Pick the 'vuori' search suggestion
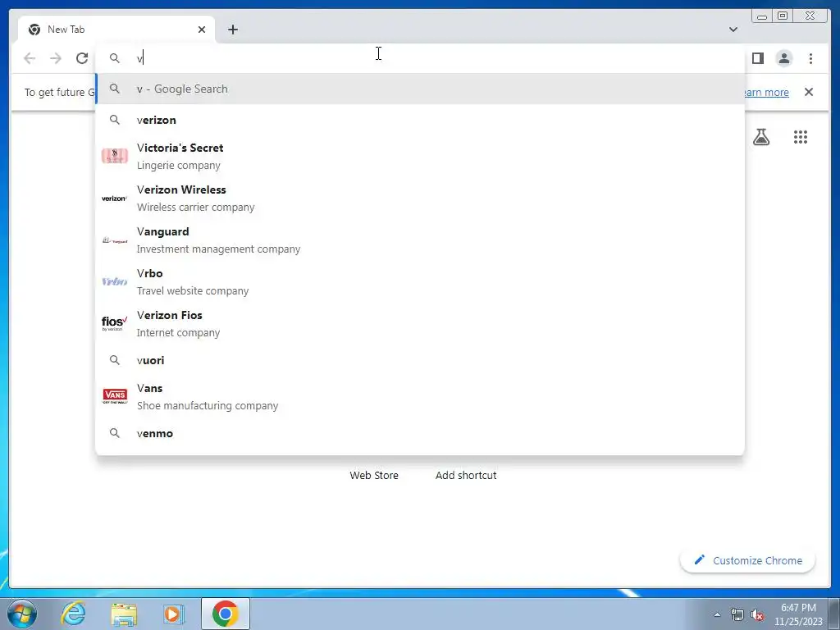 (x=420, y=360)
